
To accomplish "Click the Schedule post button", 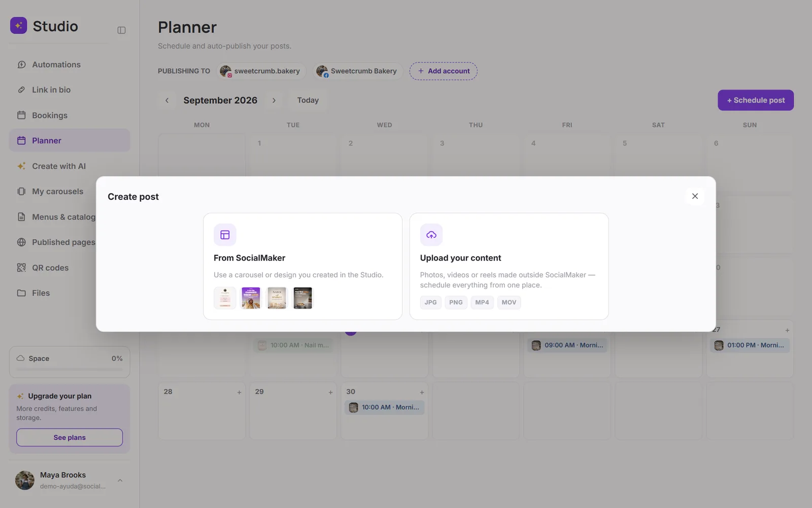I will point(756,100).
